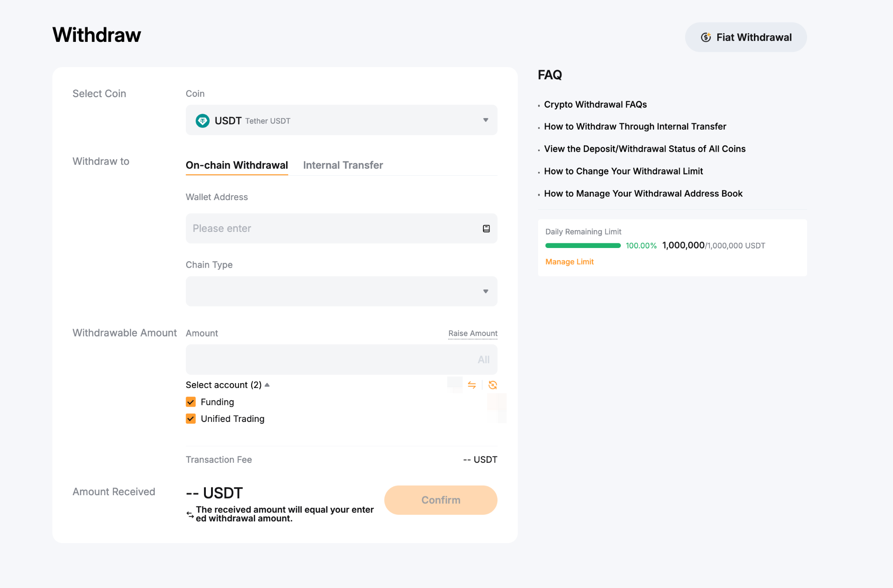Open the Crypto Withdrawal FAQs link

pos(595,105)
